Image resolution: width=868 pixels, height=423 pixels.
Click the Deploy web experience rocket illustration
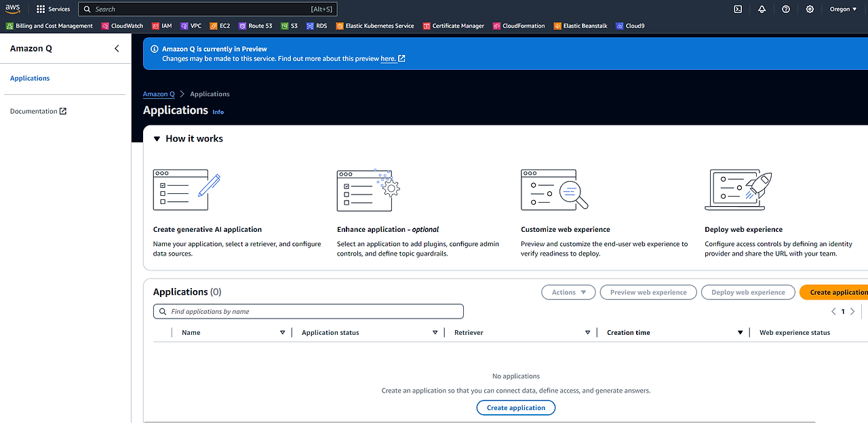738,190
